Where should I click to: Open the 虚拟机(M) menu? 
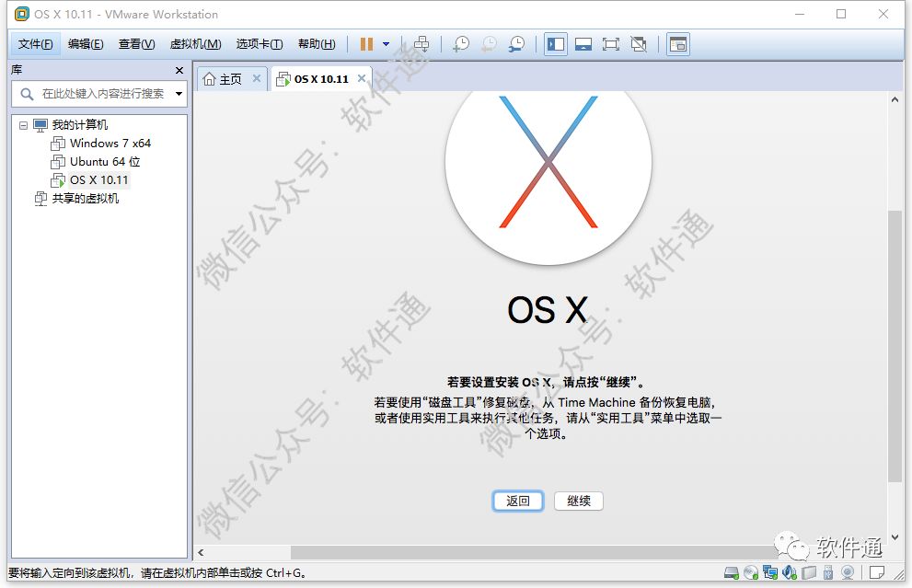click(195, 44)
